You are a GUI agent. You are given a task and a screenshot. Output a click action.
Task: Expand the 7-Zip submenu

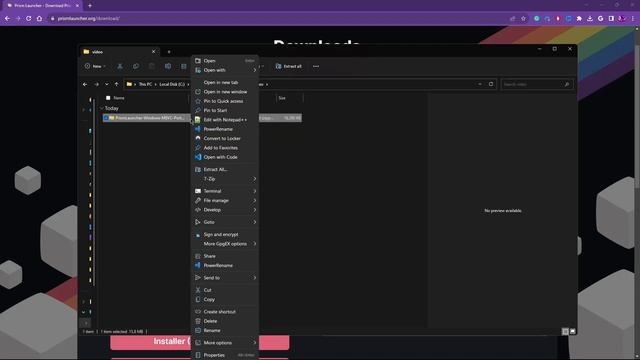(255, 179)
